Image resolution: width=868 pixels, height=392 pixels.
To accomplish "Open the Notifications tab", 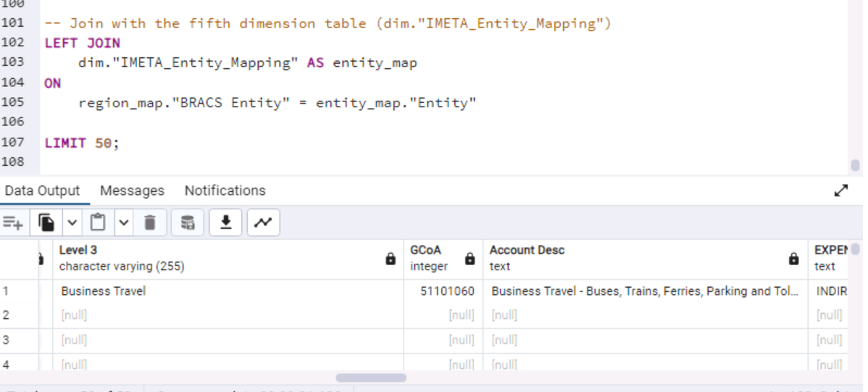I will [x=225, y=191].
